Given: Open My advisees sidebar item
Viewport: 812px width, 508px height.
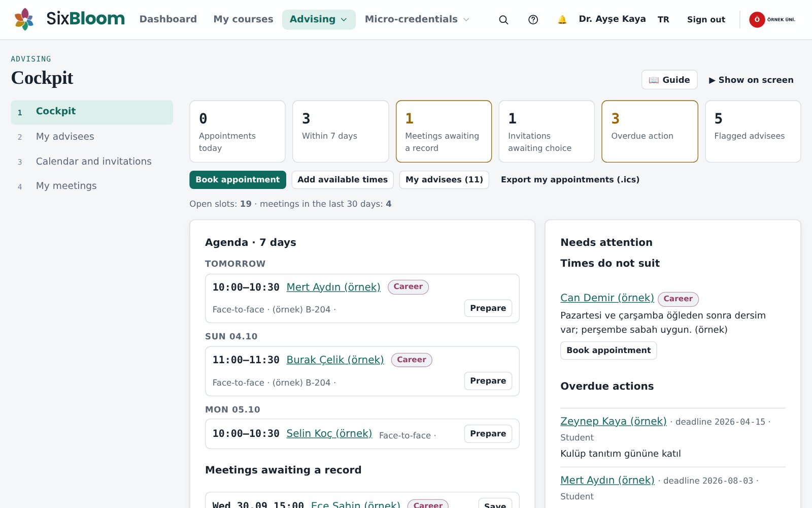Looking at the screenshot, I should pos(92,137).
